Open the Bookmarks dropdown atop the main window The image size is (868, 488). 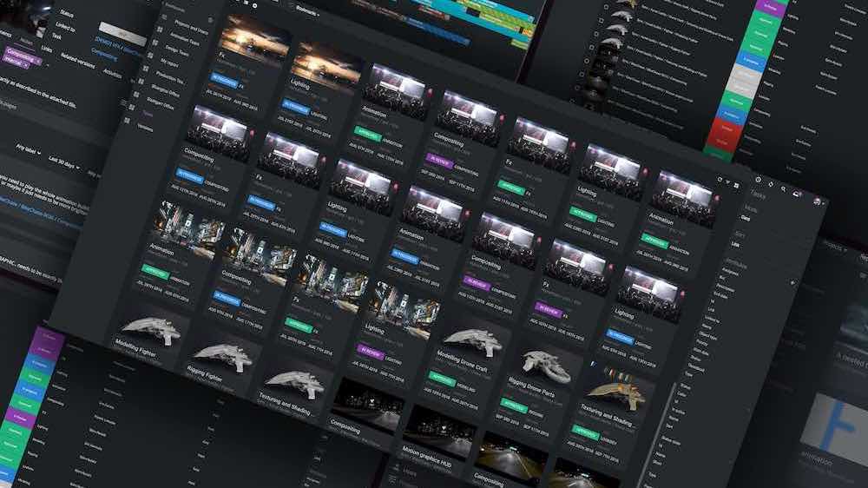click(308, 10)
